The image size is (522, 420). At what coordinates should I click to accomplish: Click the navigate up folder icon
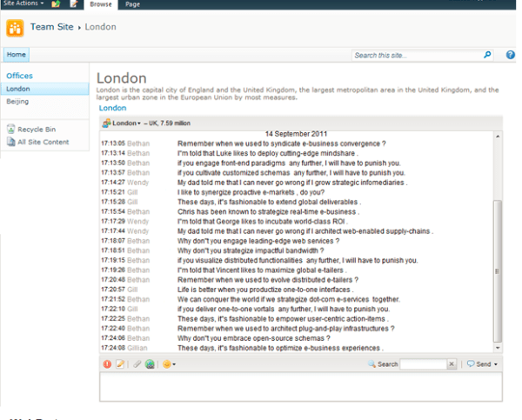click(x=56, y=4)
